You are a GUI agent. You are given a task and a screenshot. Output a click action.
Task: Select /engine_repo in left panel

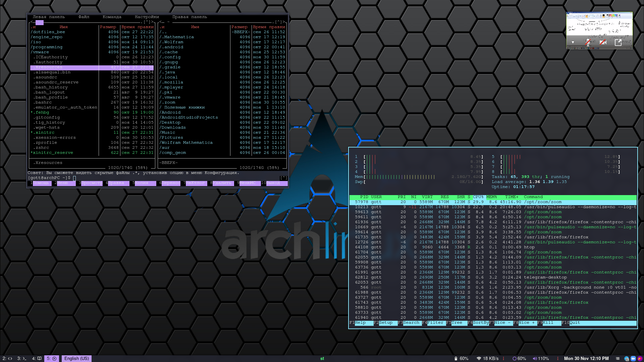(x=92, y=37)
